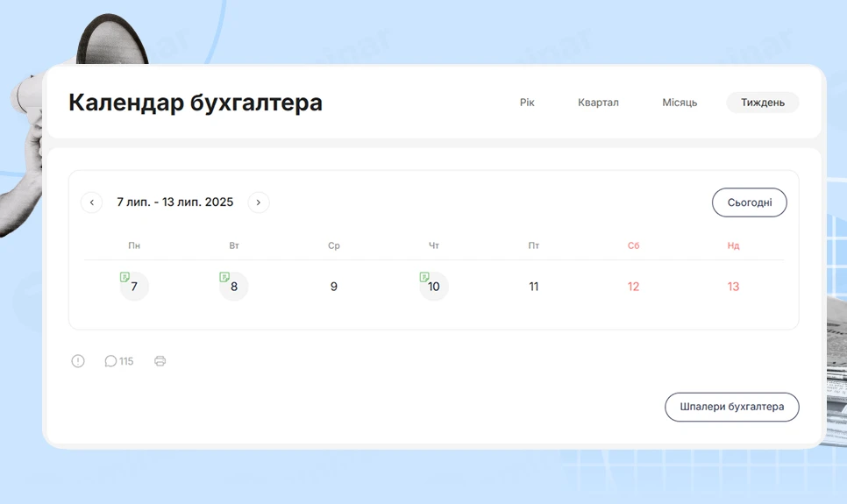This screenshot has width=847, height=504.
Task: Switch to the Місяць view tab
Action: [680, 103]
